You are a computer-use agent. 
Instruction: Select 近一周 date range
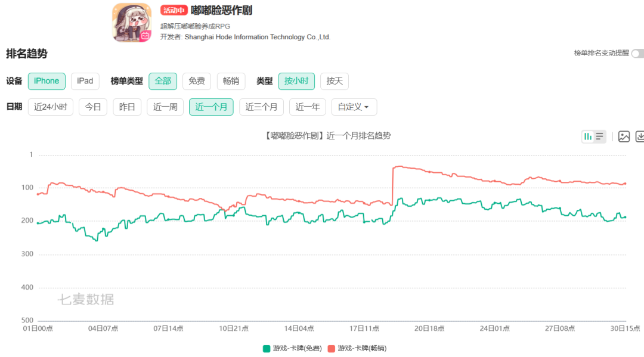pos(165,107)
